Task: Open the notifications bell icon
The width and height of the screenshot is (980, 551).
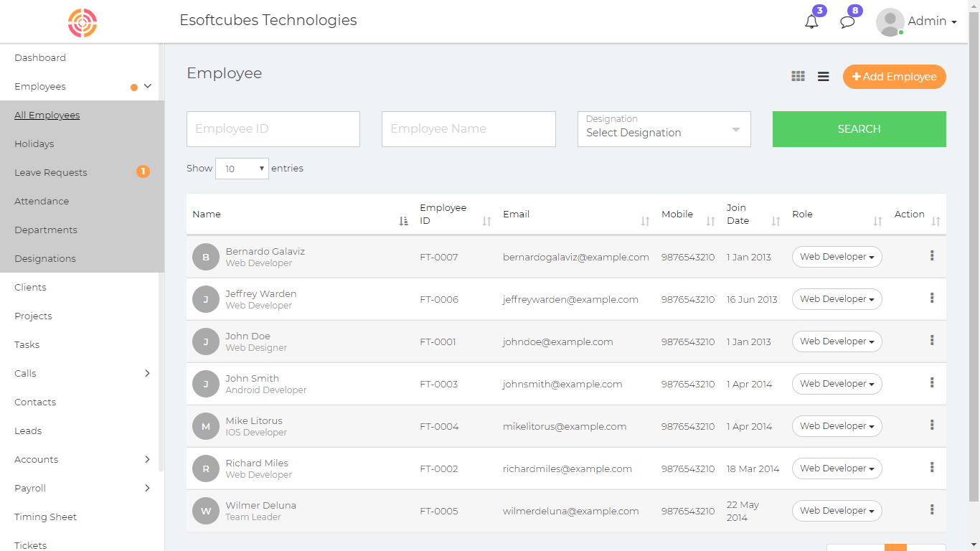Action: 811,22
